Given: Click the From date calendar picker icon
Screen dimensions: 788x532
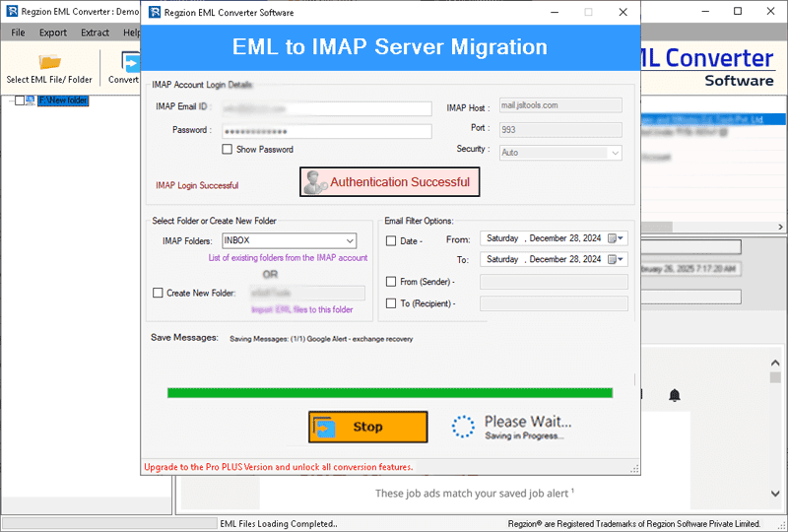Looking at the screenshot, I should (x=612, y=238).
